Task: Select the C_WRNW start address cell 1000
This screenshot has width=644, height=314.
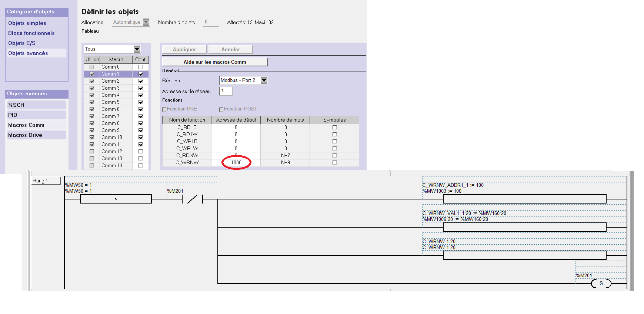Action: [x=236, y=162]
